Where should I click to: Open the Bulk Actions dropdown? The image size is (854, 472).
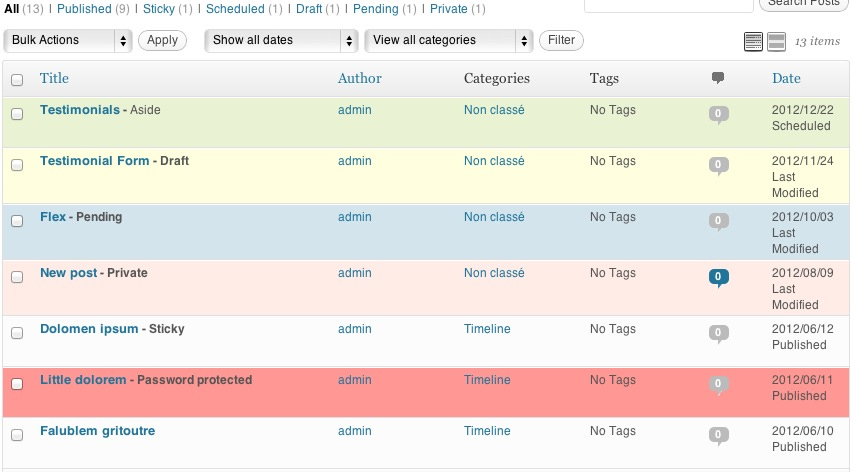(69, 41)
